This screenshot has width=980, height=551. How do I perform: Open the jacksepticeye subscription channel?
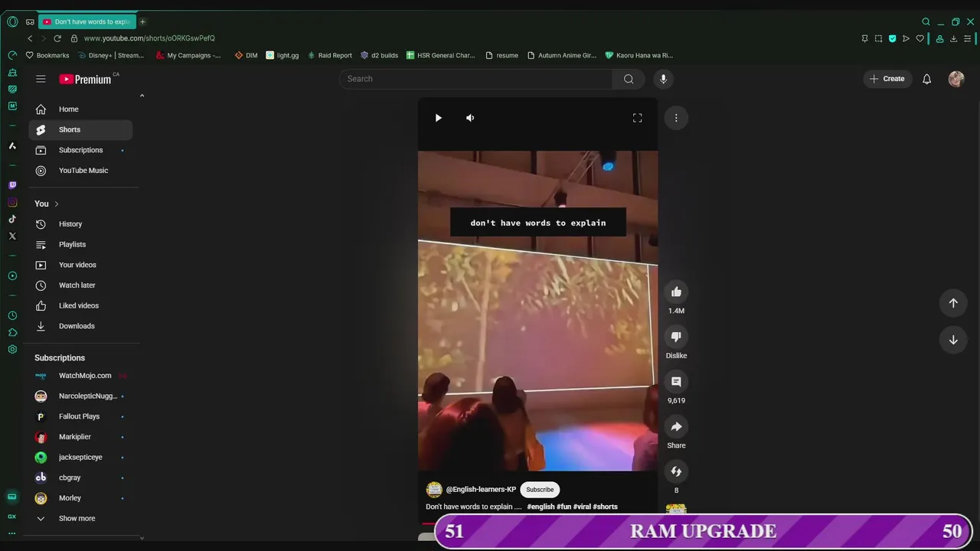coord(80,457)
